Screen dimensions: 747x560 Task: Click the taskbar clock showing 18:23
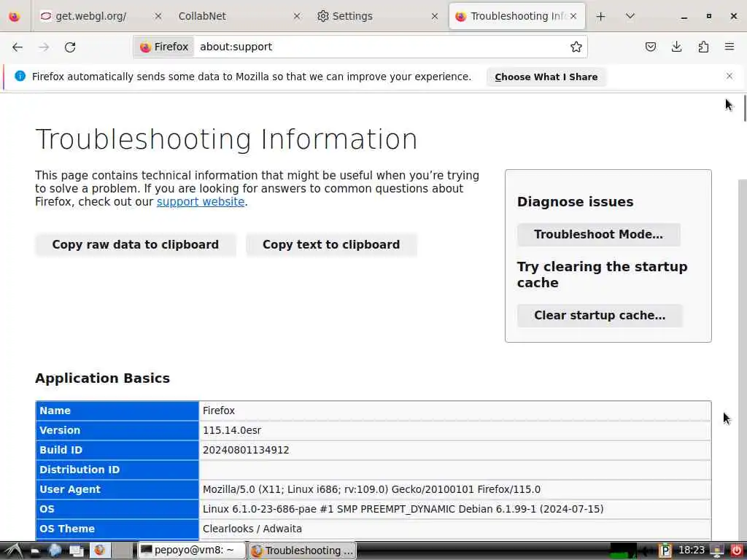[x=692, y=551]
